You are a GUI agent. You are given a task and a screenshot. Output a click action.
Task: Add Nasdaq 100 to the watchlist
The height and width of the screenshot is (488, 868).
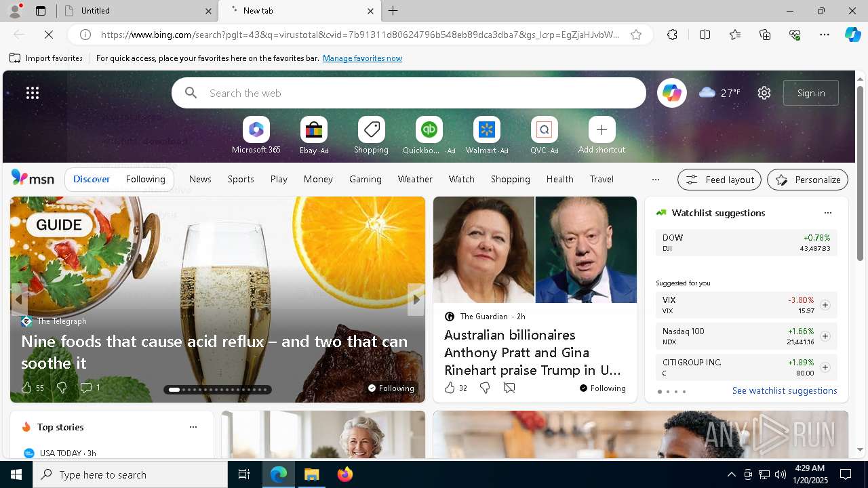click(825, 336)
